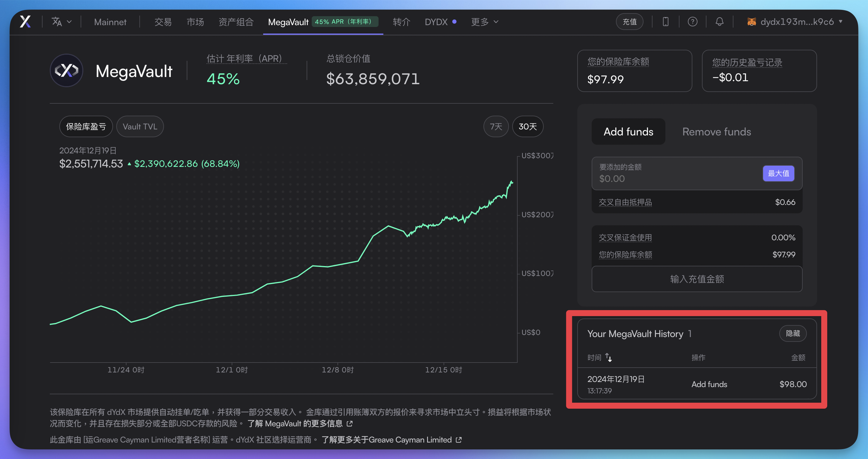Screen dimensions: 868x459
Task: Open the help question mark icon
Action: point(692,22)
